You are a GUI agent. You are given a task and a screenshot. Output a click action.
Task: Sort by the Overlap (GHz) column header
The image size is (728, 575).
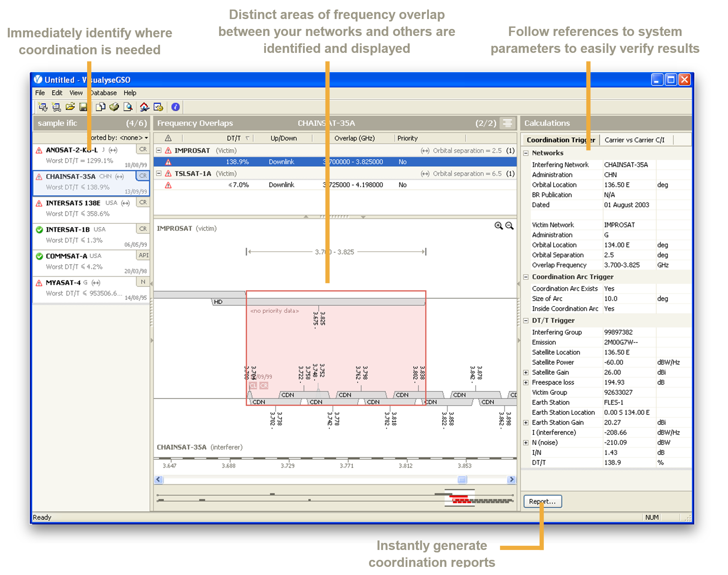[x=354, y=138]
